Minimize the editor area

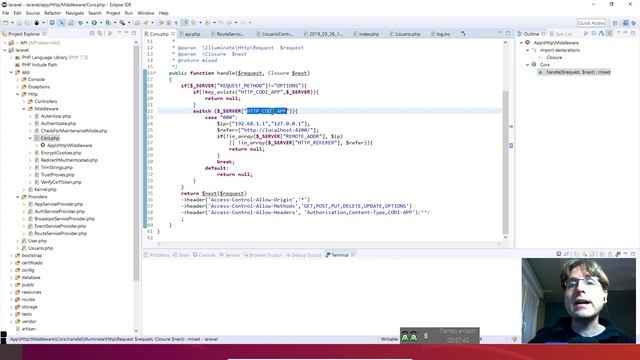(500, 33)
